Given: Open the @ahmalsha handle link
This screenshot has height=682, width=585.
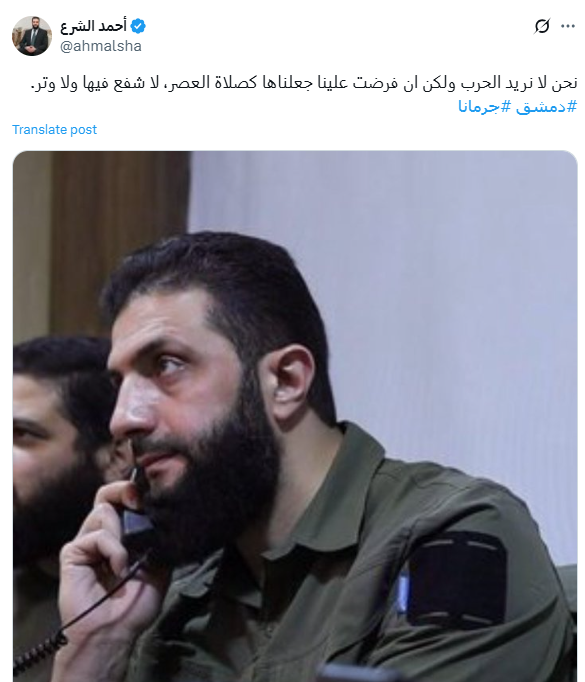Looking at the screenshot, I should click(x=101, y=46).
